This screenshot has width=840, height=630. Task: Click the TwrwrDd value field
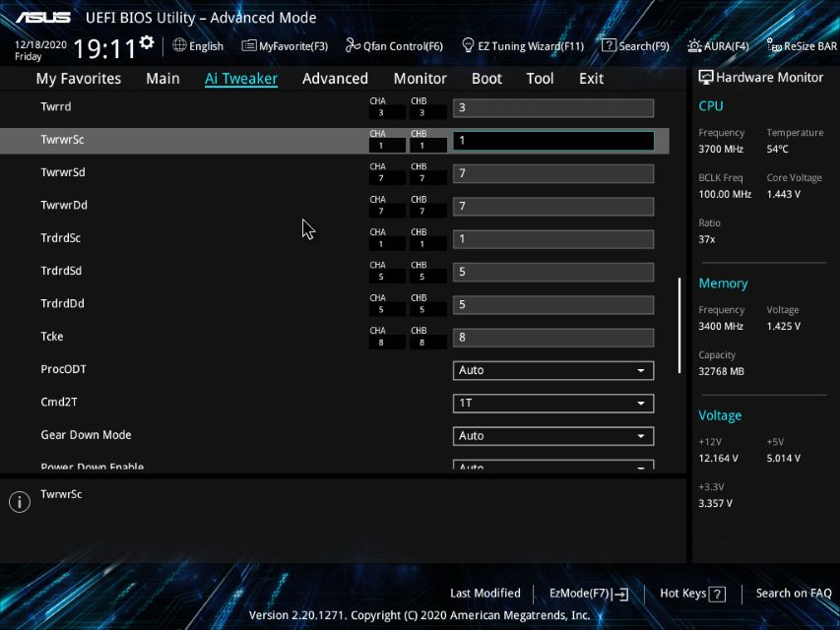pos(552,207)
